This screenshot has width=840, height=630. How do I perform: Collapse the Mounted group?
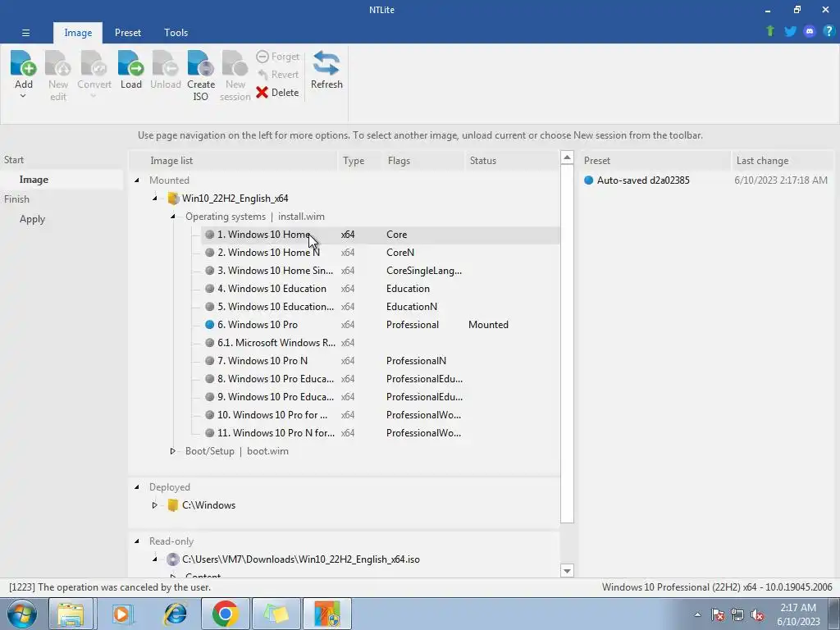137,180
